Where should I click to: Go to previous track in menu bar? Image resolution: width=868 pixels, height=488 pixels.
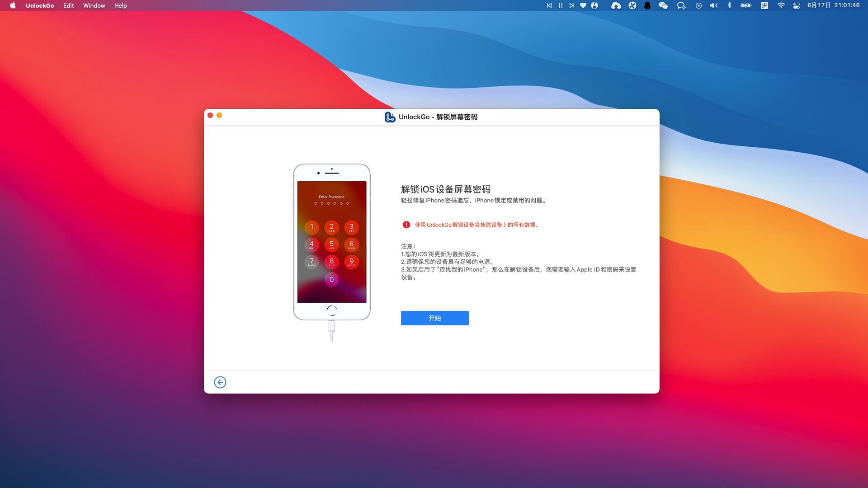(x=549, y=5)
